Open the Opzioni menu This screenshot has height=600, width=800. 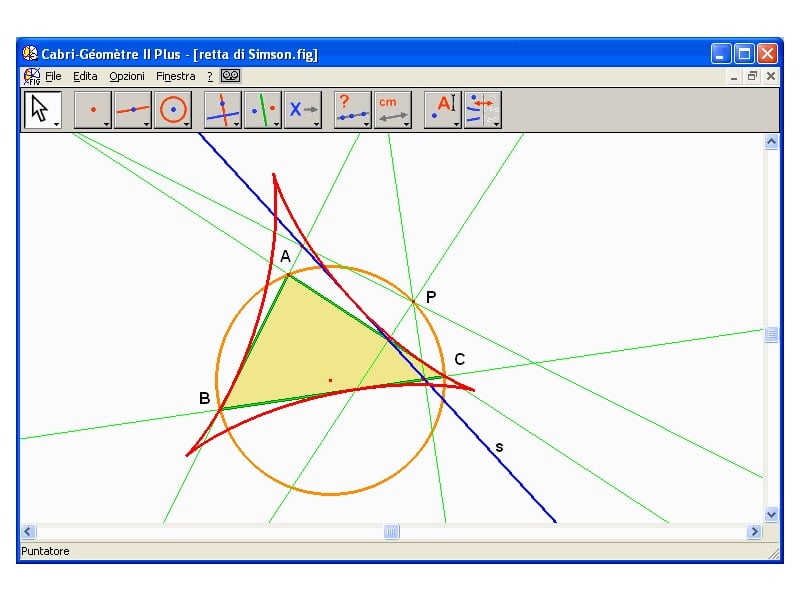tap(127, 76)
